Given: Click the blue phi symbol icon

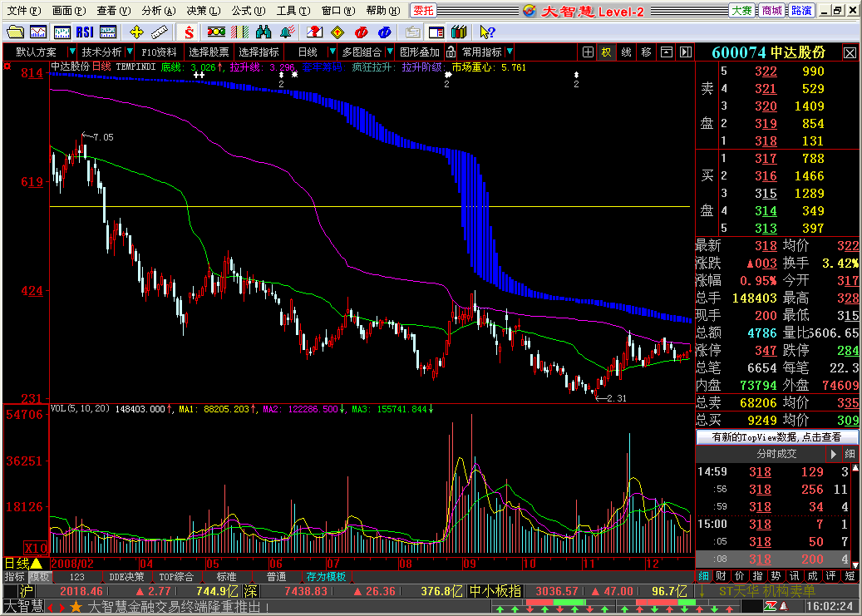Looking at the screenshot, I should point(384,32).
